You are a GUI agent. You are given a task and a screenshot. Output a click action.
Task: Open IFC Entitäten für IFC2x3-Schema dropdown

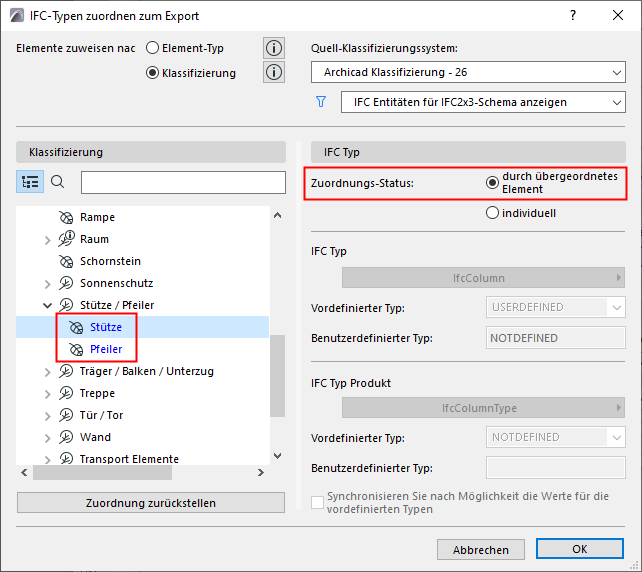click(x=483, y=102)
